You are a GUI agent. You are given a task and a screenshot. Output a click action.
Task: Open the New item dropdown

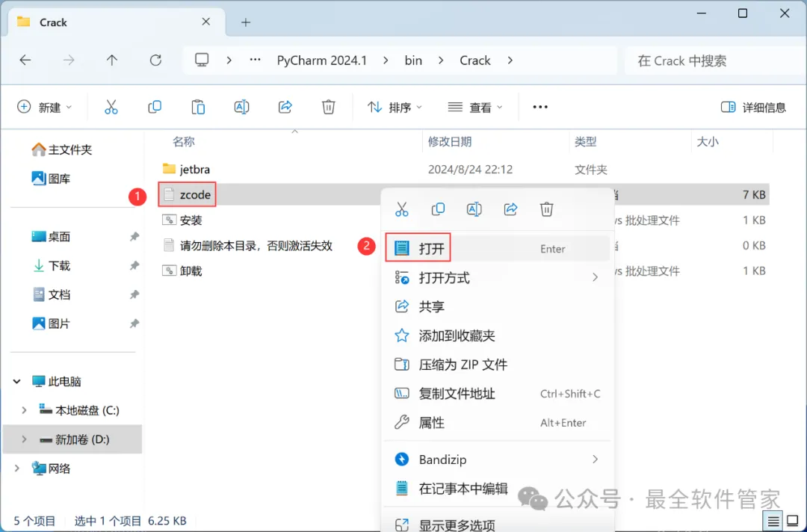coord(45,107)
